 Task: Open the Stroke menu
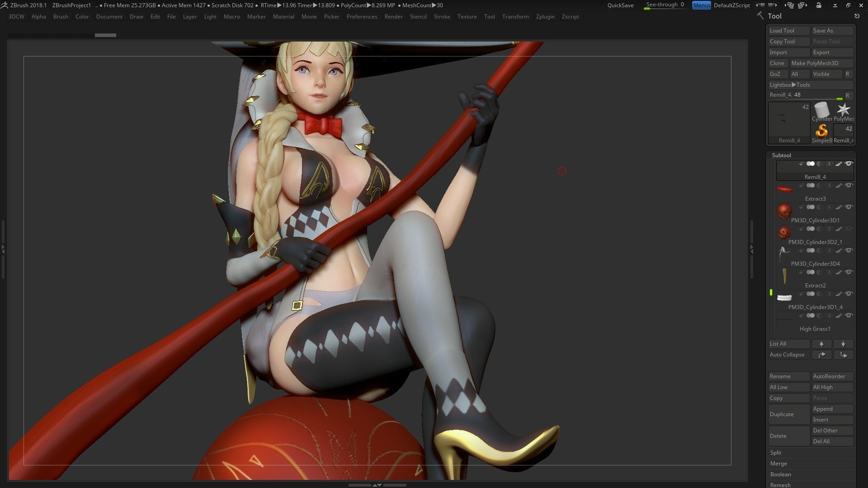click(x=442, y=17)
